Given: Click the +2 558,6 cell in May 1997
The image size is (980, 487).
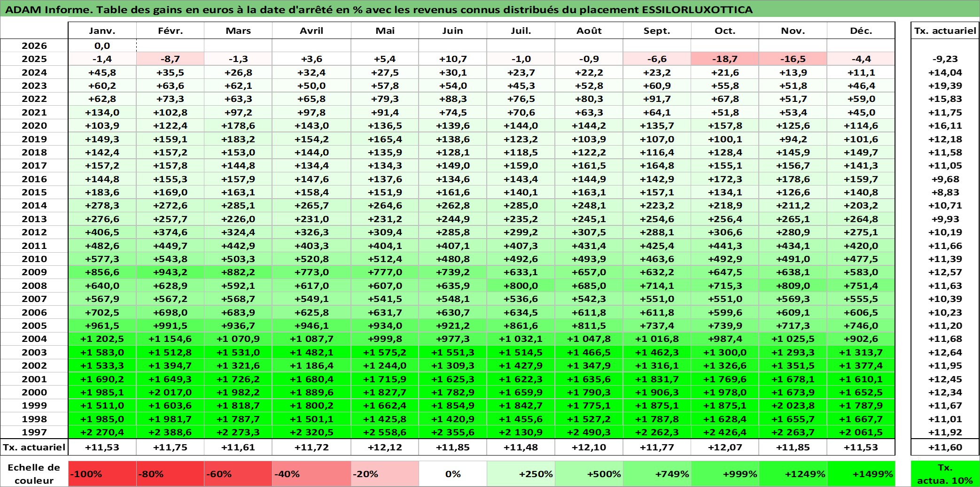Looking at the screenshot, I should point(385,432).
